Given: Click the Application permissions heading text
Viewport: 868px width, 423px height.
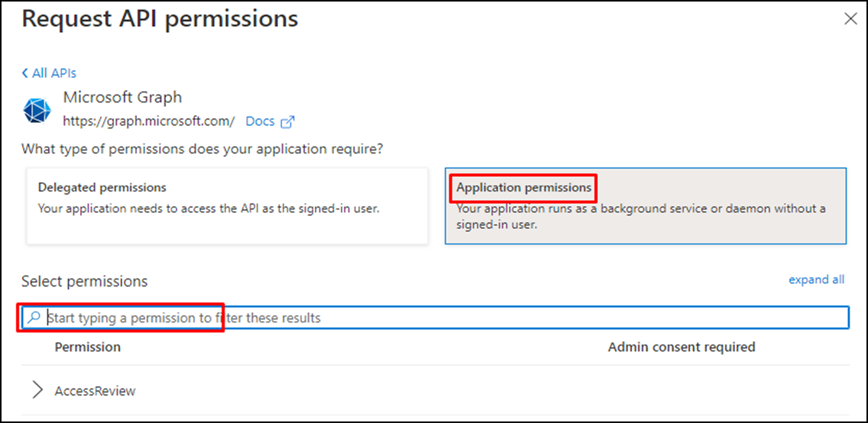Looking at the screenshot, I should [x=523, y=187].
